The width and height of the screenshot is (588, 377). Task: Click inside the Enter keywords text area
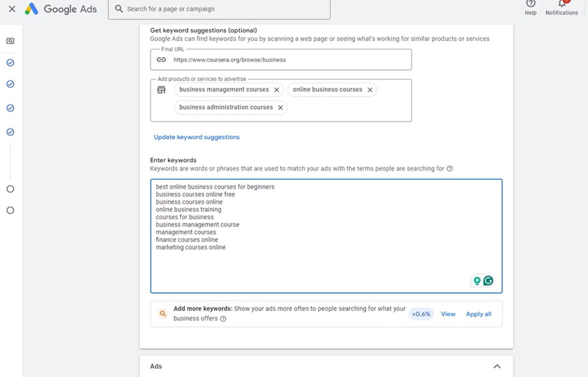pyautogui.click(x=326, y=266)
